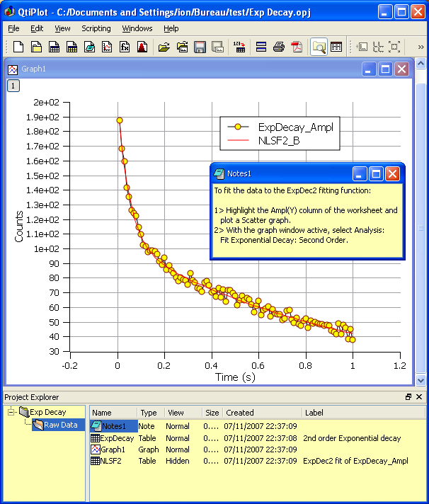Collapse the Exp Decay folder tree node

pyautogui.click(x=12, y=412)
